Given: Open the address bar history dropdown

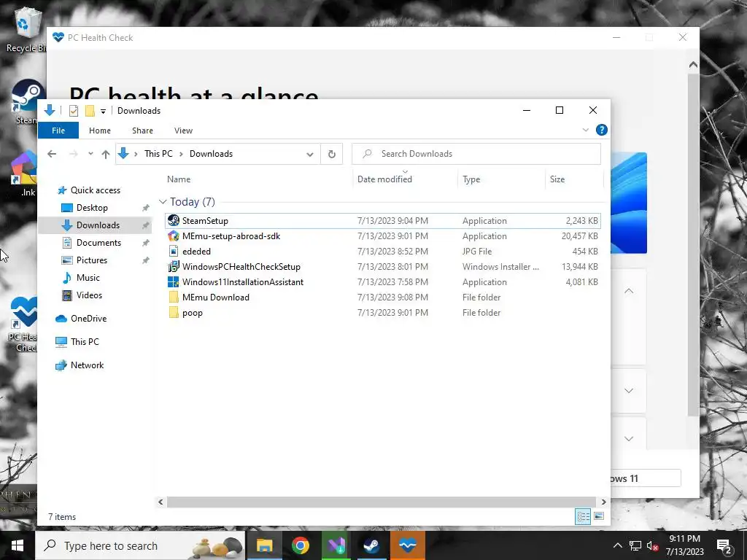Looking at the screenshot, I should tap(309, 154).
